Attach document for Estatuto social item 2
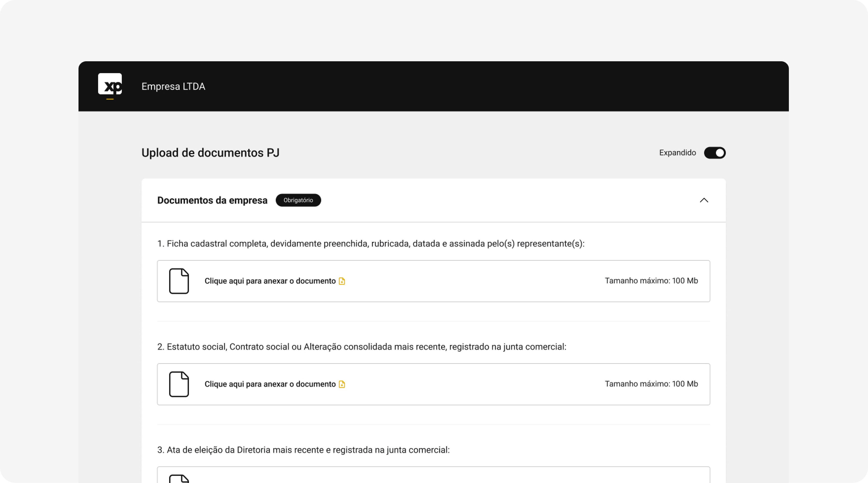 433,384
